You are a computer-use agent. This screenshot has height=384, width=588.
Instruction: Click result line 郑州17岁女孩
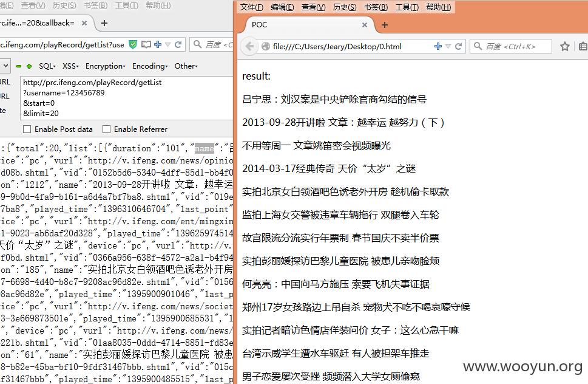(356, 307)
